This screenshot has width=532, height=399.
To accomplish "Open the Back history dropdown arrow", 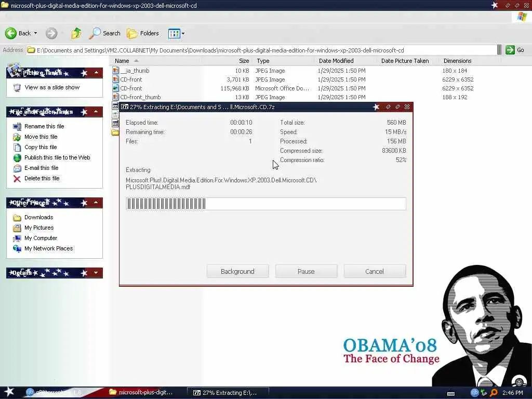I will coord(35,33).
